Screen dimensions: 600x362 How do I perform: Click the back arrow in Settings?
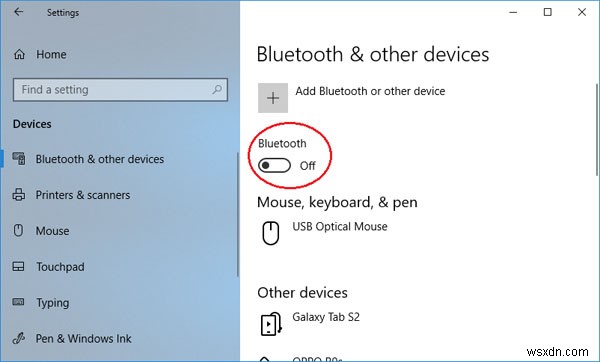click(x=18, y=12)
